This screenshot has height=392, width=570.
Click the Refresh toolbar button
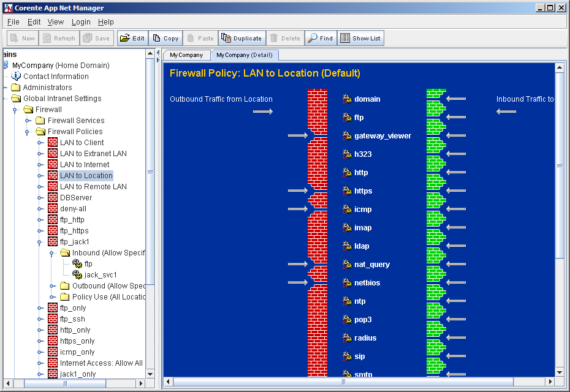[x=59, y=38]
